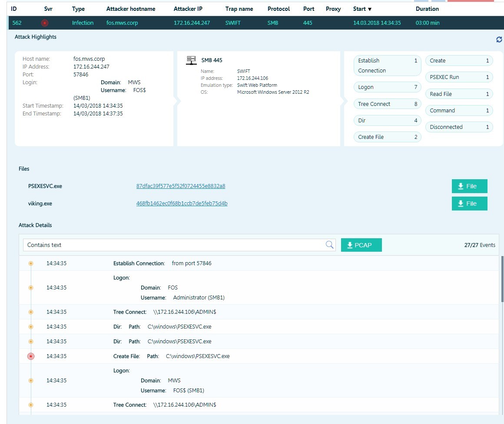Click the Establish Connection event timeline dot
Image resolution: width=504 pixels, height=424 pixels.
coord(31,263)
